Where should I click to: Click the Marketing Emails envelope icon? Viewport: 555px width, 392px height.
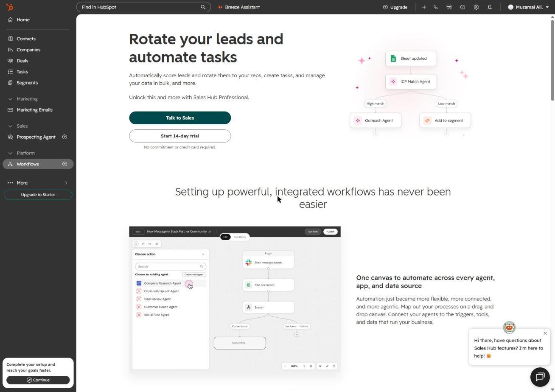[11, 110]
